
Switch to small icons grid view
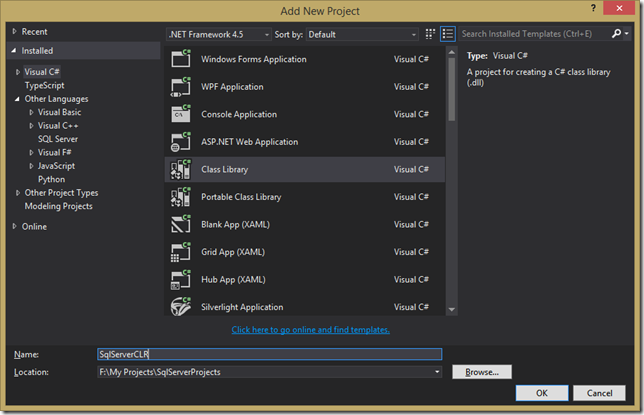pyautogui.click(x=430, y=34)
